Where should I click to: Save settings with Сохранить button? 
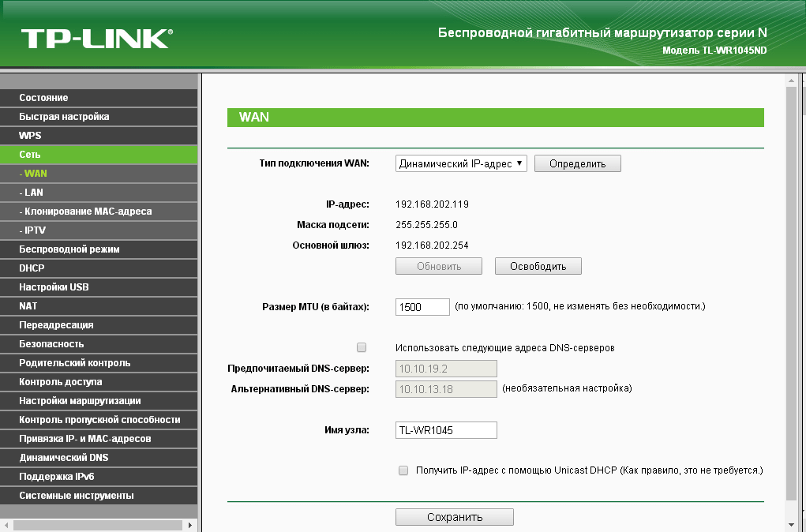[454, 518]
